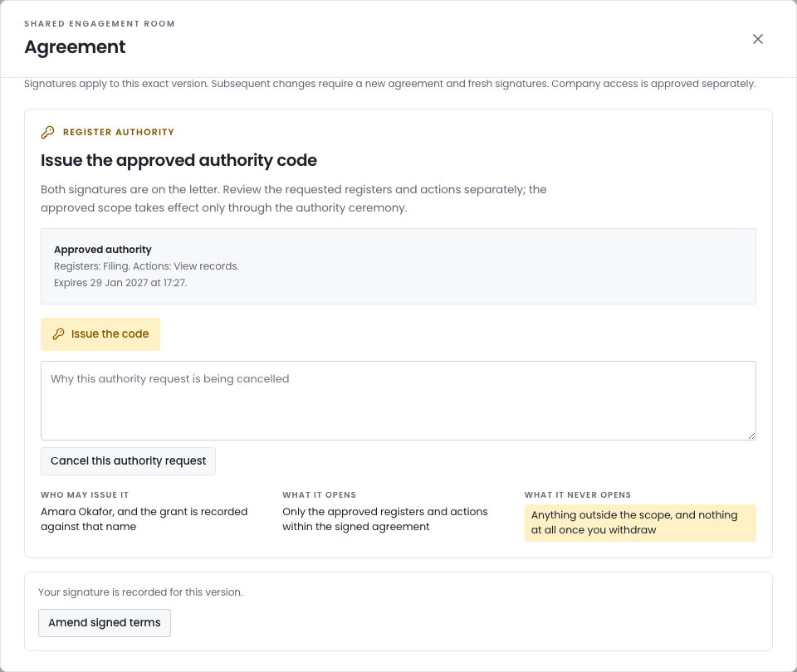This screenshot has height=672, width=797.
Task: Click 'Your signature is recorded for this version.'
Action: (x=140, y=592)
